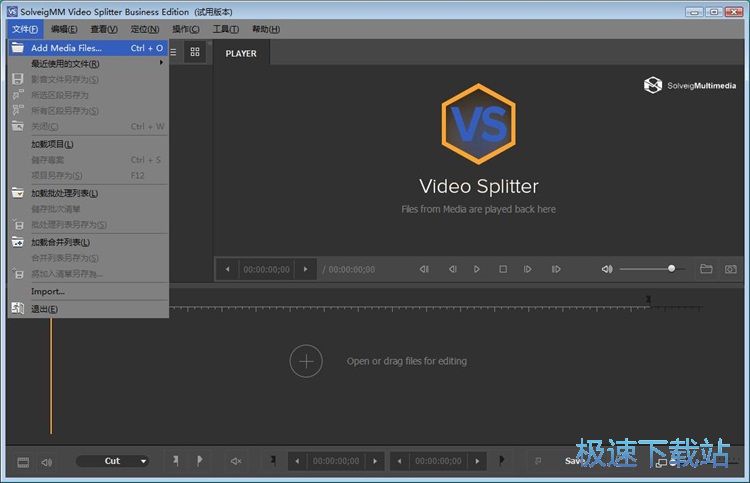Toggle the video track view icon

point(23,461)
